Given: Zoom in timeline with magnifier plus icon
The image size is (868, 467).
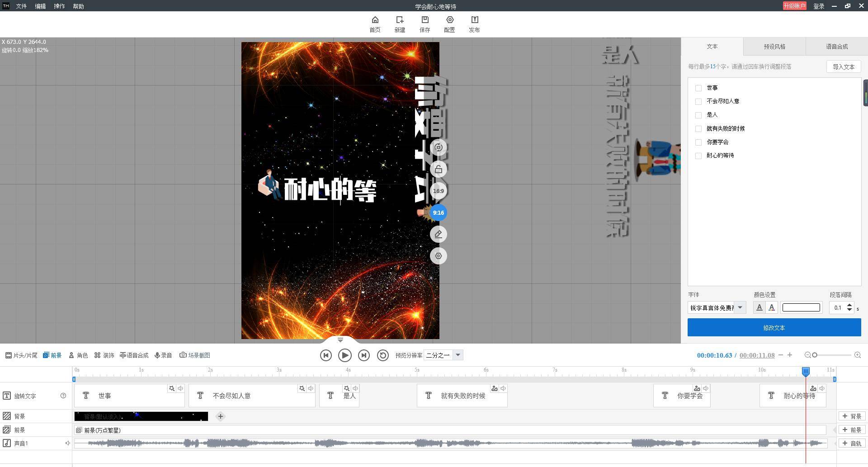Looking at the screenshot, I should tap(858, 355).
